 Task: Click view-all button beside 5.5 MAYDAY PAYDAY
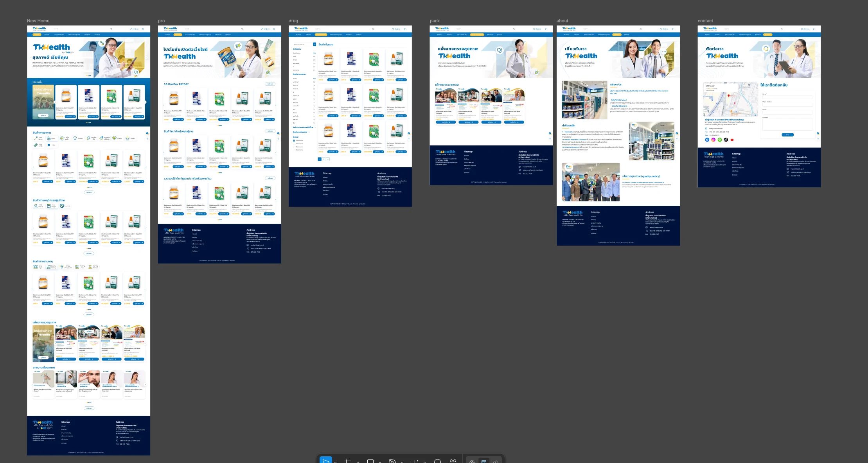[x=270, y=84]
